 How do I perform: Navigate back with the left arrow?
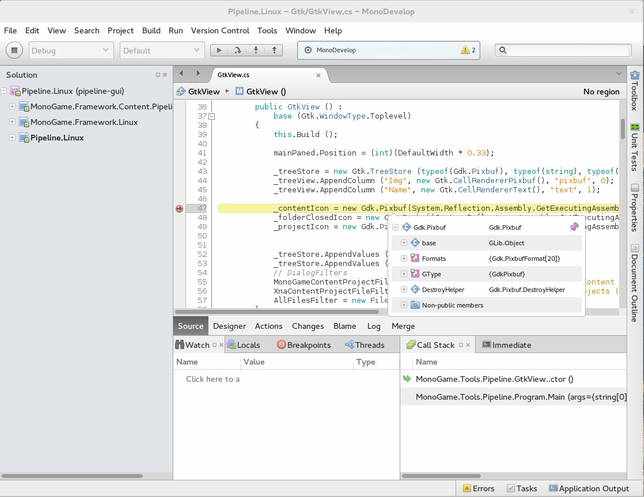(181, 74)
